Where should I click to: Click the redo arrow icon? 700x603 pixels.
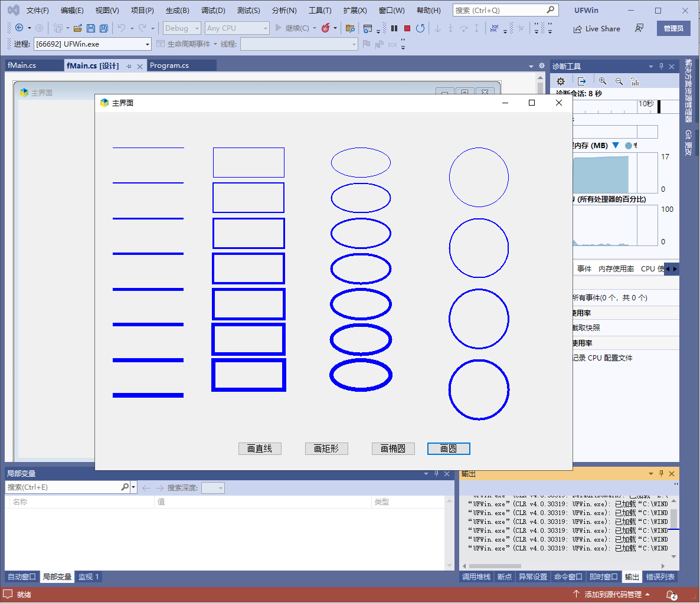coord(142,28)
